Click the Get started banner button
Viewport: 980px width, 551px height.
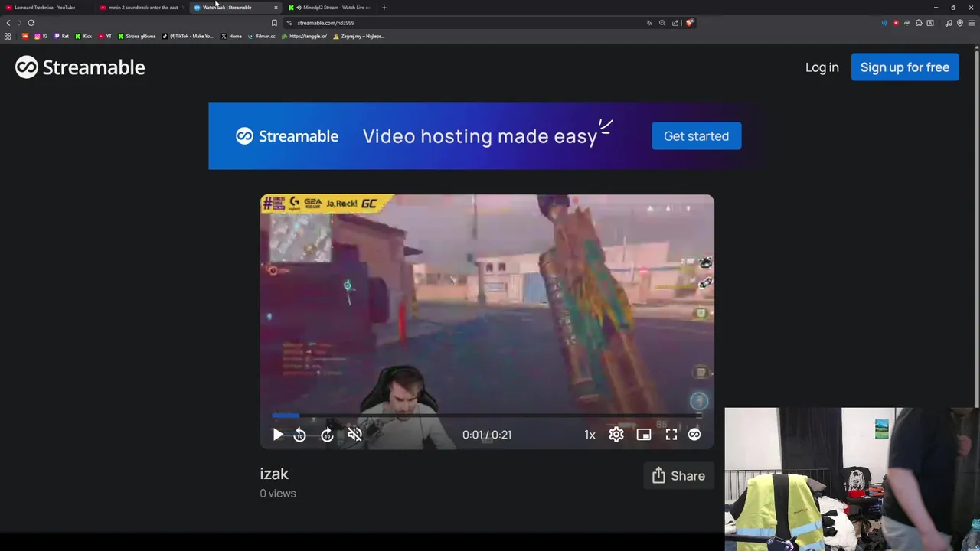click(696, 136)
